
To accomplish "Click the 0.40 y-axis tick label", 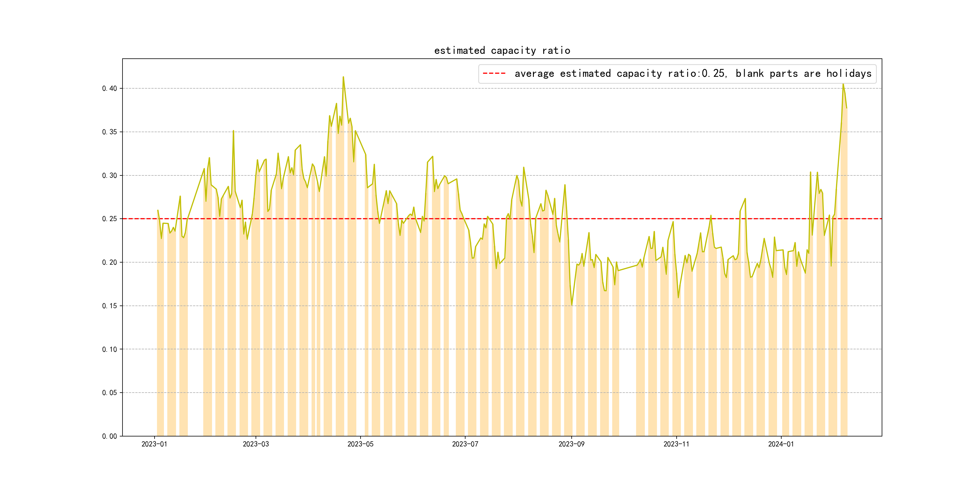I will (109, 89).
